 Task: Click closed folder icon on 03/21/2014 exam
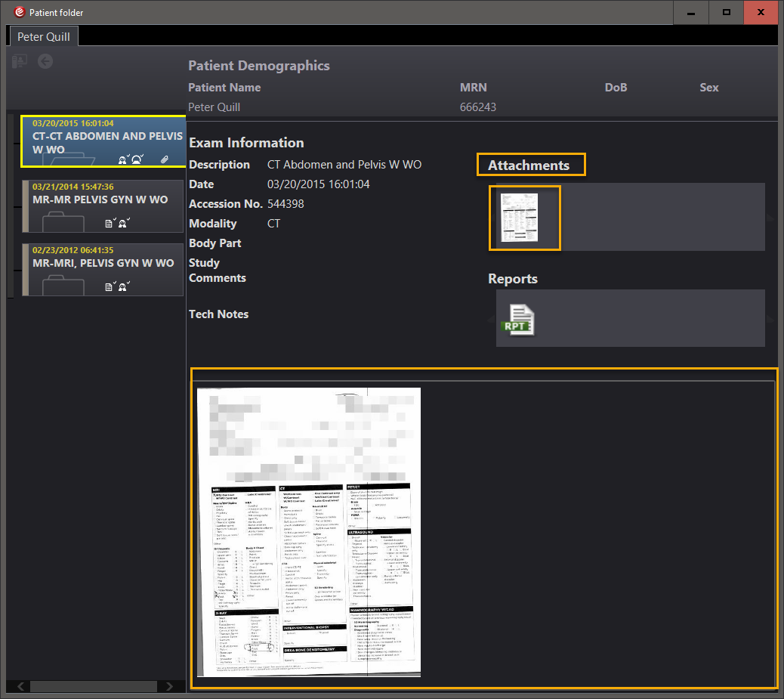[63, 222]
